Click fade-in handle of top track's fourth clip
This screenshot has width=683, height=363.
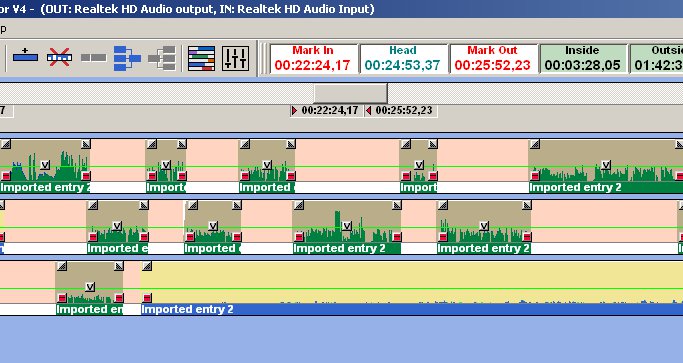[x=406, y=144]
